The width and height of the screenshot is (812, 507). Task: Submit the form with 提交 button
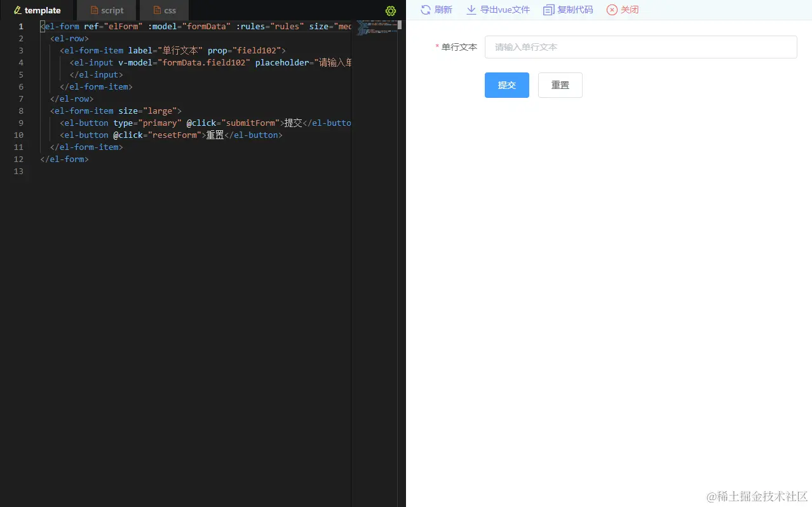coord(507,85)
